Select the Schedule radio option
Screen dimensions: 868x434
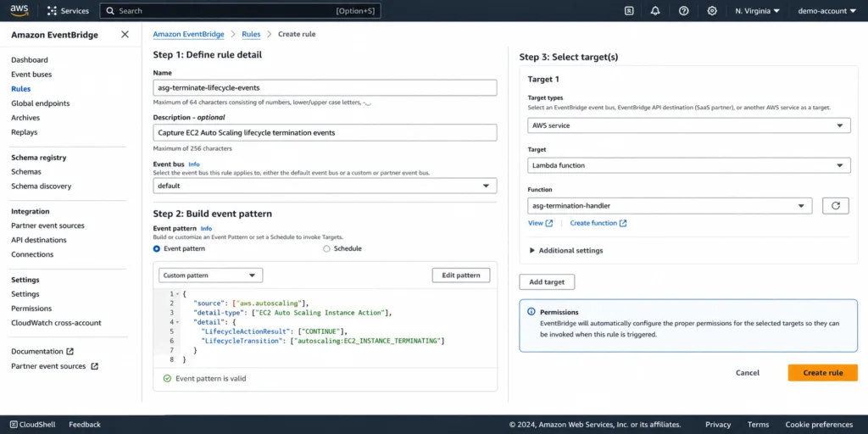pyautogui.click(x=326, y=249)
